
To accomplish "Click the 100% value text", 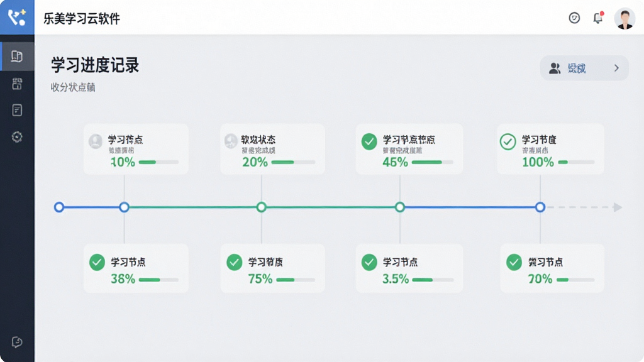I will tap(538, 162).
